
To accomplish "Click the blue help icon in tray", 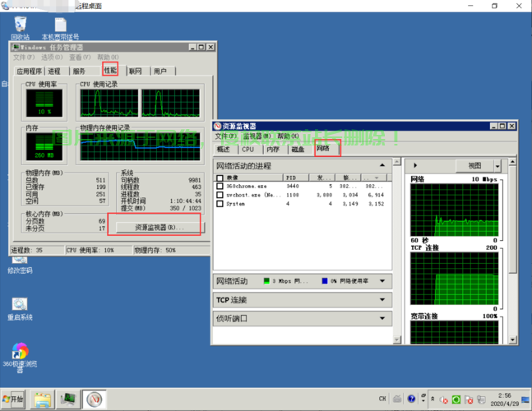I will point(411,399).
